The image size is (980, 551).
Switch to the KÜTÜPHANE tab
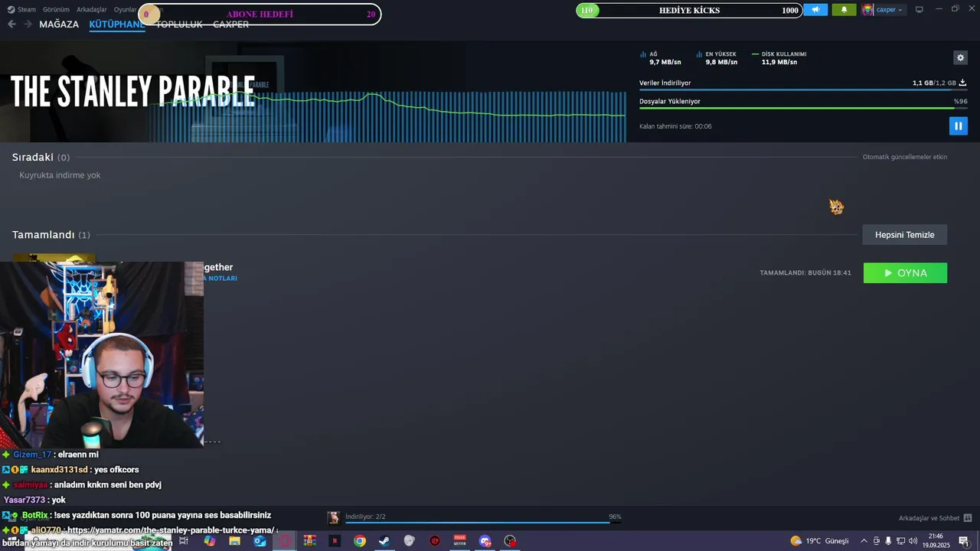point(117,24)
